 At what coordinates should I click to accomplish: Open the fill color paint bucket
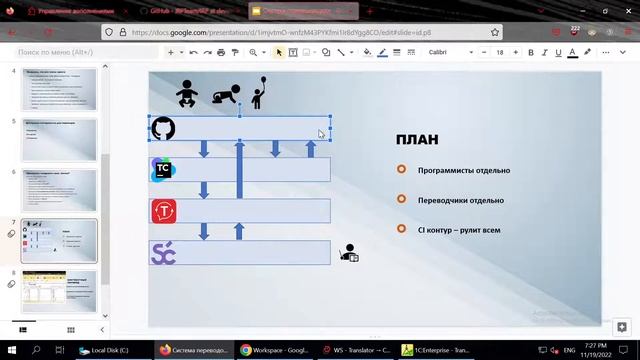pyautogui.click(x=367, y=52)
